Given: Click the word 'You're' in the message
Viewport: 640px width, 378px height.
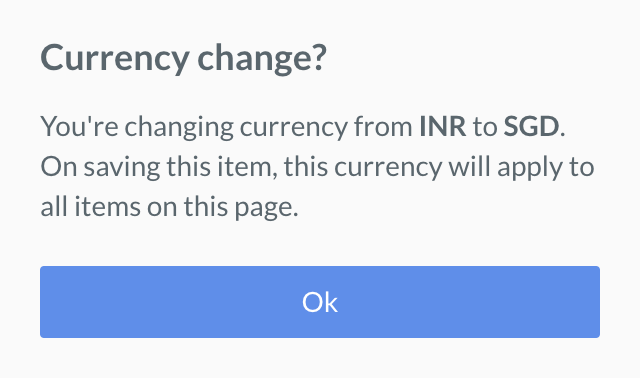Looking at the screenshot, I should pos(79,127).
